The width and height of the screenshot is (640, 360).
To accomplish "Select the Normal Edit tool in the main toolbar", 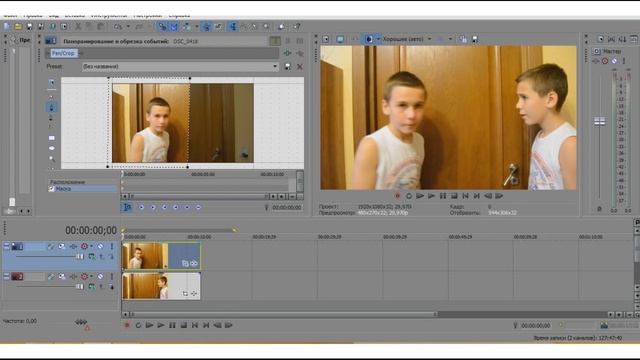I will [233, 27].
